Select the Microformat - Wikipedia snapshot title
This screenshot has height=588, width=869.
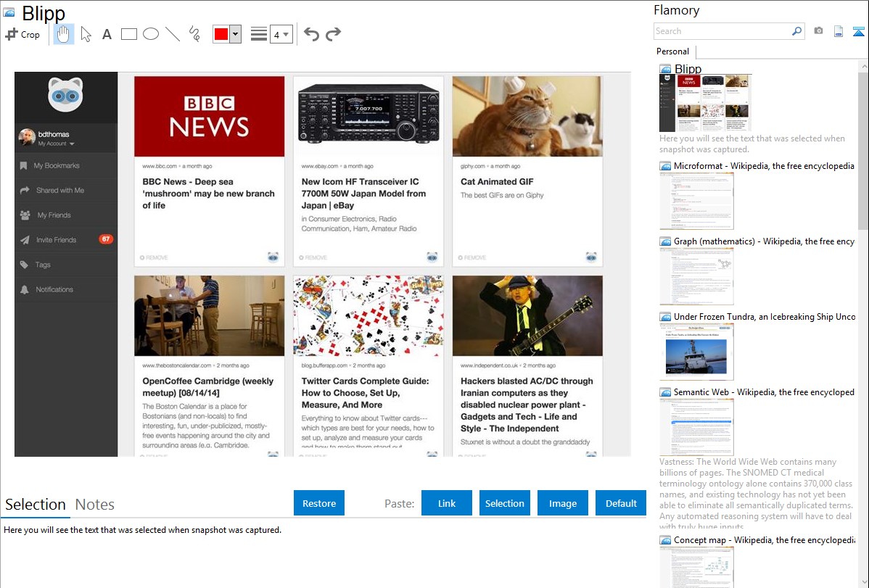tap(764, 166)
